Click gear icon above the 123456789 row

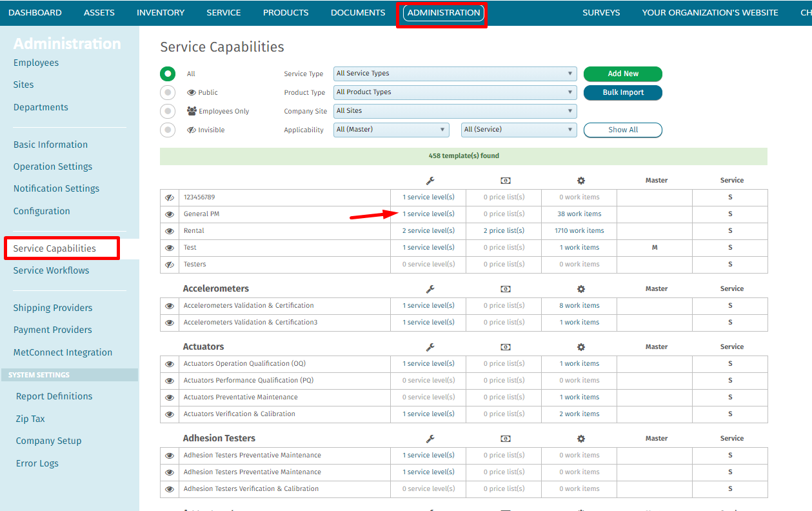click(581, 181)
